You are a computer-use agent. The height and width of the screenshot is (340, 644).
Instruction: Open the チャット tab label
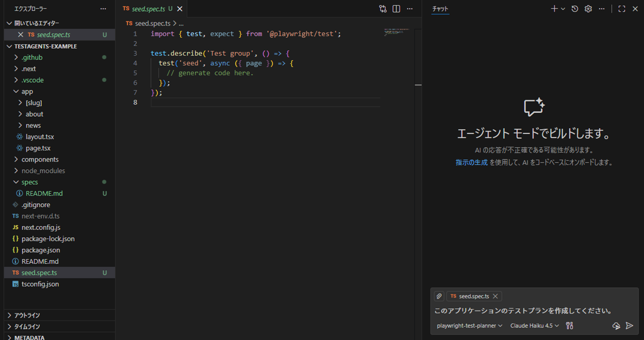pos(440,8)
